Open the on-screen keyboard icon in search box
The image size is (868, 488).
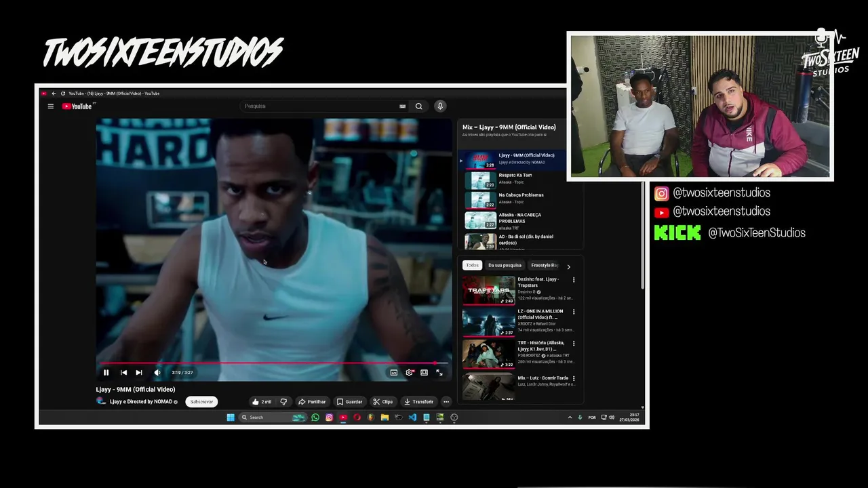(x=403, y=106)
